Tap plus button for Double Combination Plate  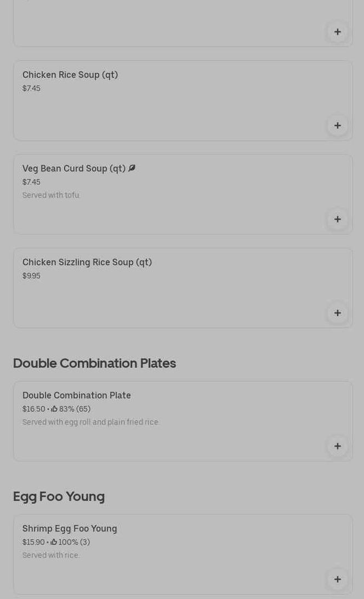[x=337, y=446]
